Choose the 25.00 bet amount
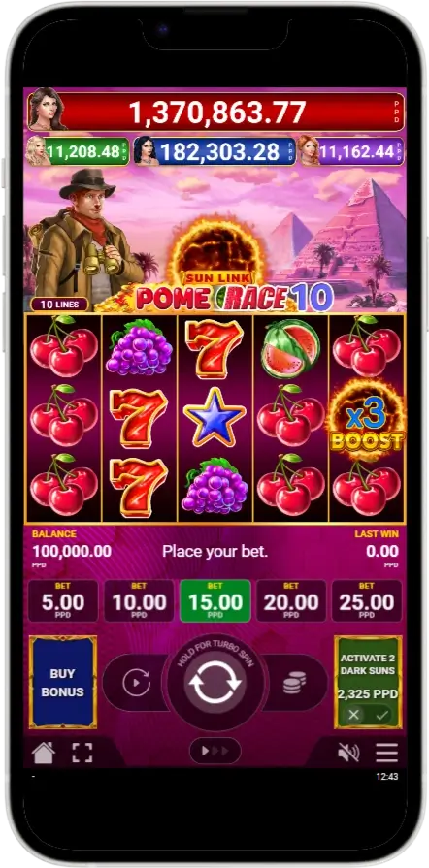This screenshot has height=868, width=429. pyautogui.click(x=366, y=601)
